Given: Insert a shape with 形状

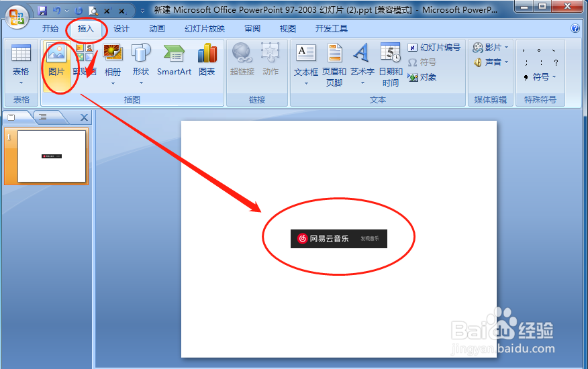Looking at the screenshot, I should 141,60.
